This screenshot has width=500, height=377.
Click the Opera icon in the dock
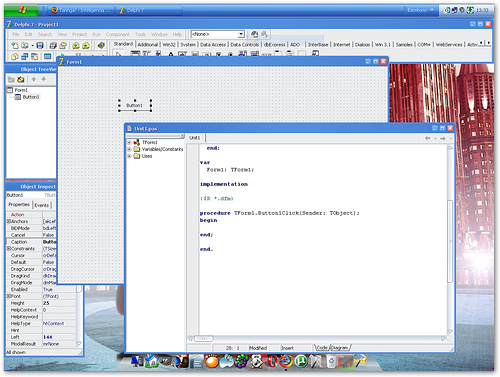tap(272, 361)
